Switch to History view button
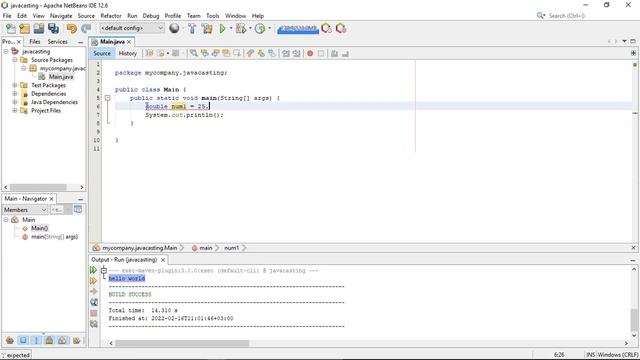 click(x=127, y=53)
